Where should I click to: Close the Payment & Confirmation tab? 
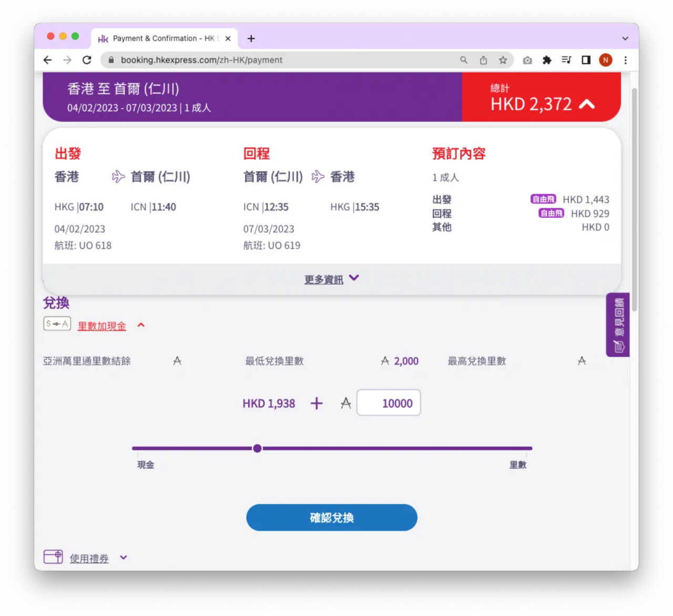[228, 38]
